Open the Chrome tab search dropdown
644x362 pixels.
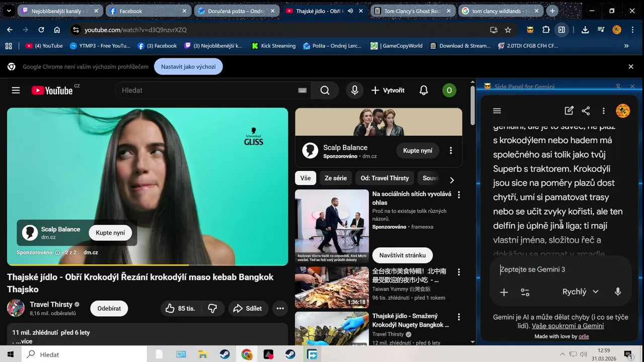pos(9,11)
